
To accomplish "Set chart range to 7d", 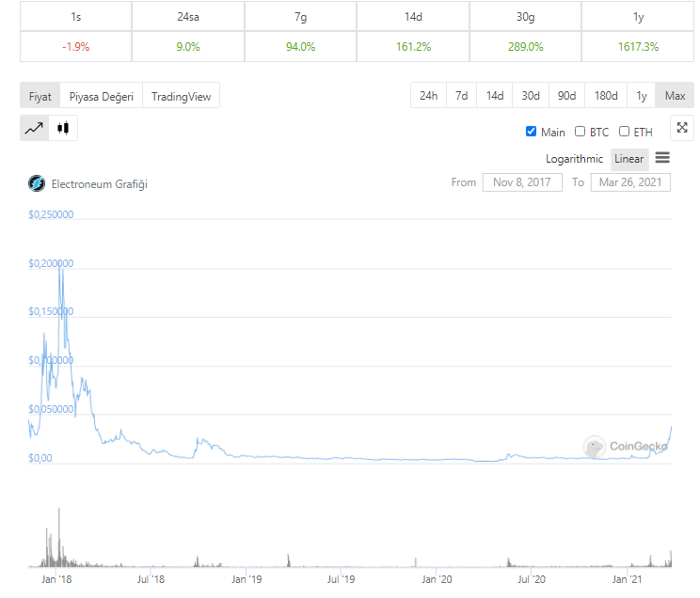I will [x=462, y=96].
